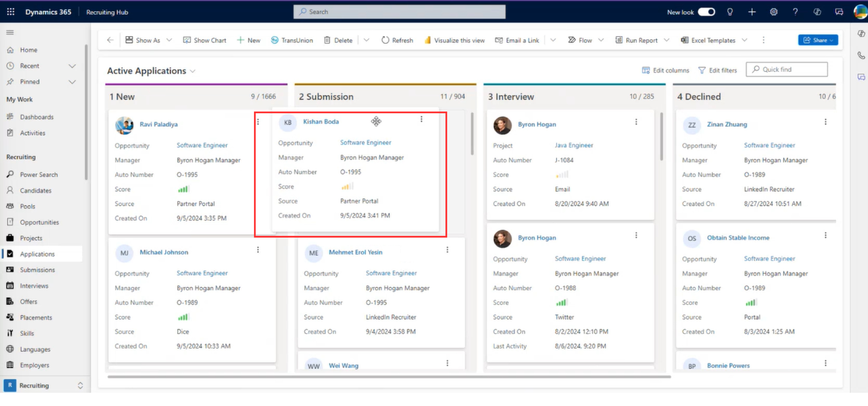
Task: Open the Ravi Paladiya record link
Action: click(x=158, y=124)
